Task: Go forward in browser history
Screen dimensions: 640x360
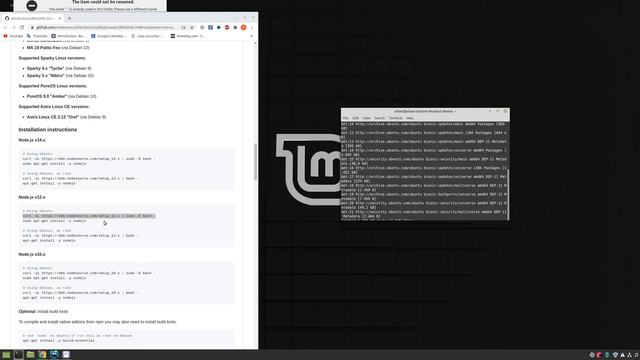Action: pyautogui.click(x=13, y=27)
